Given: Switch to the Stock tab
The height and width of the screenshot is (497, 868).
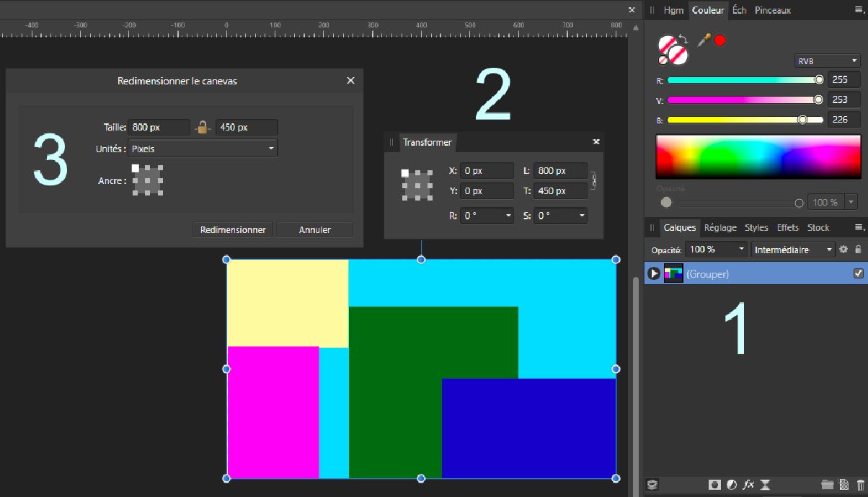Looking at the screenshot, I should pos(818,227).
